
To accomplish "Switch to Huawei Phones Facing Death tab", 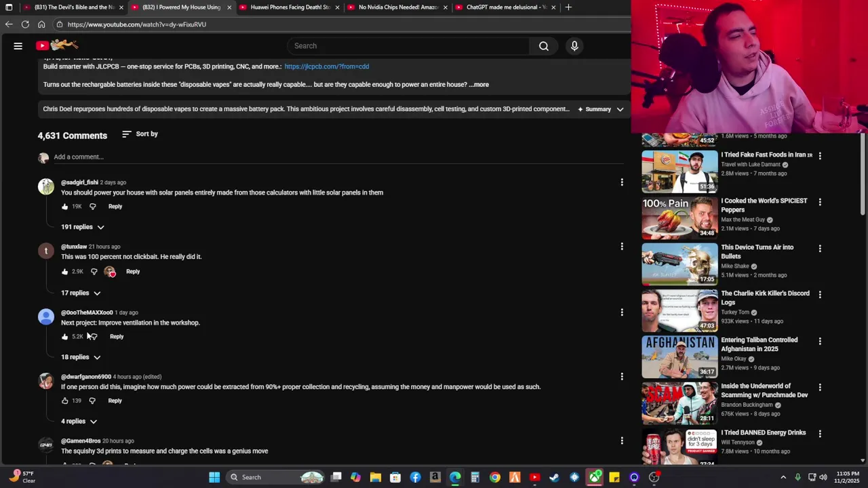I will [290, 7].
